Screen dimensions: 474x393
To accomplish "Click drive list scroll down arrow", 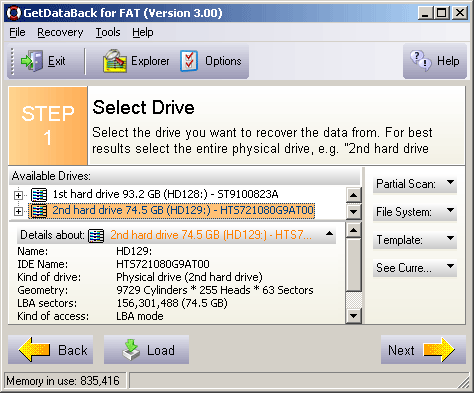I will pyautogui.click(x=354, y=211).
